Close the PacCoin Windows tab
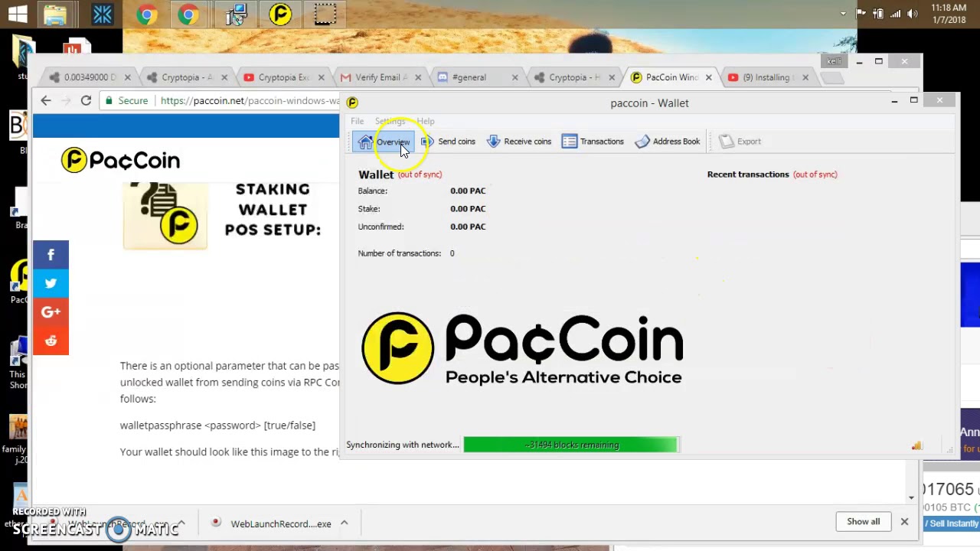Viewport: 980px width, 551px height. pyautogui.click(x=708, y=77)
